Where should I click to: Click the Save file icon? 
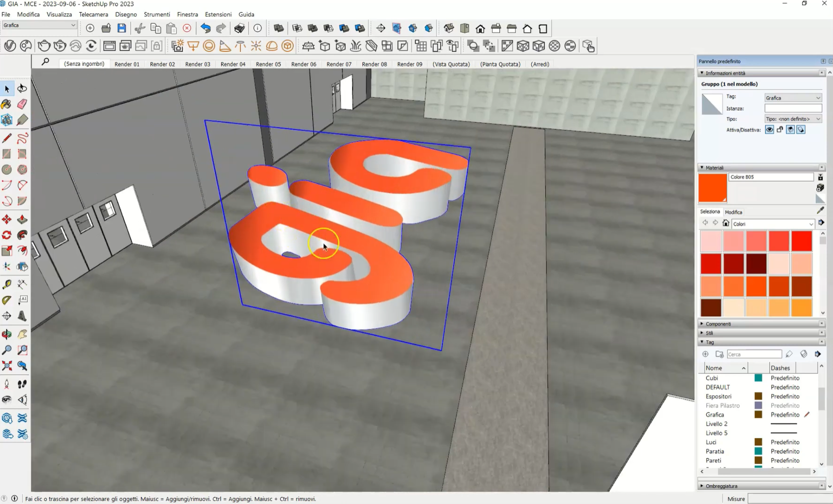pyautogui.click(x=122, y=28)
